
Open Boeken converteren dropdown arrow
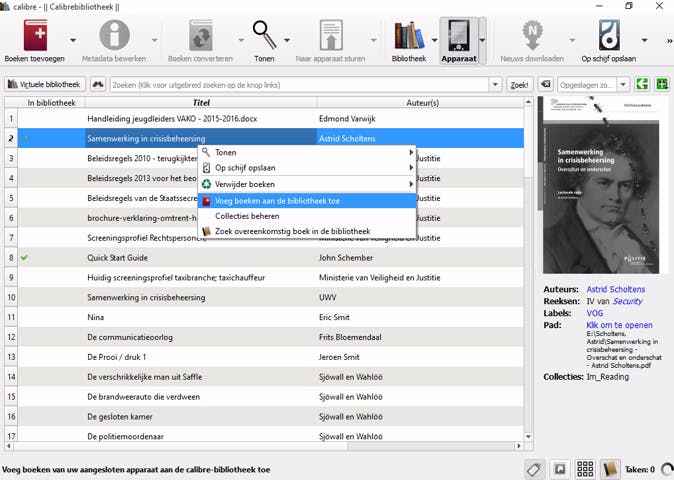coord(241,40)
